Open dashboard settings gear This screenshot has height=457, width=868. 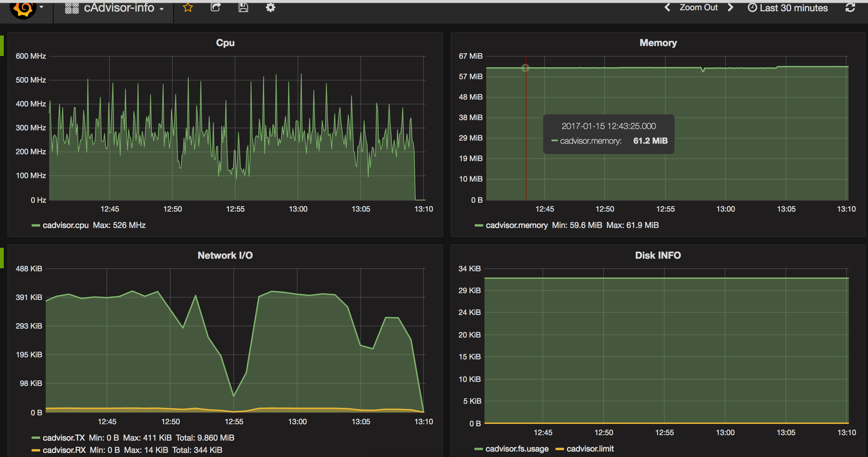pos(270,7)
